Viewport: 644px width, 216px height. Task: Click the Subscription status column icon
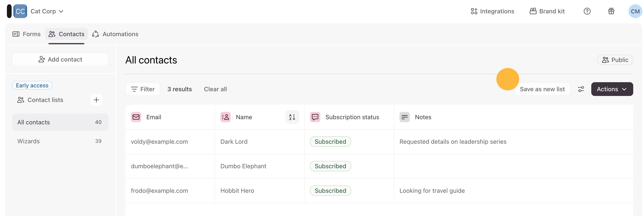tap(315, 117)
